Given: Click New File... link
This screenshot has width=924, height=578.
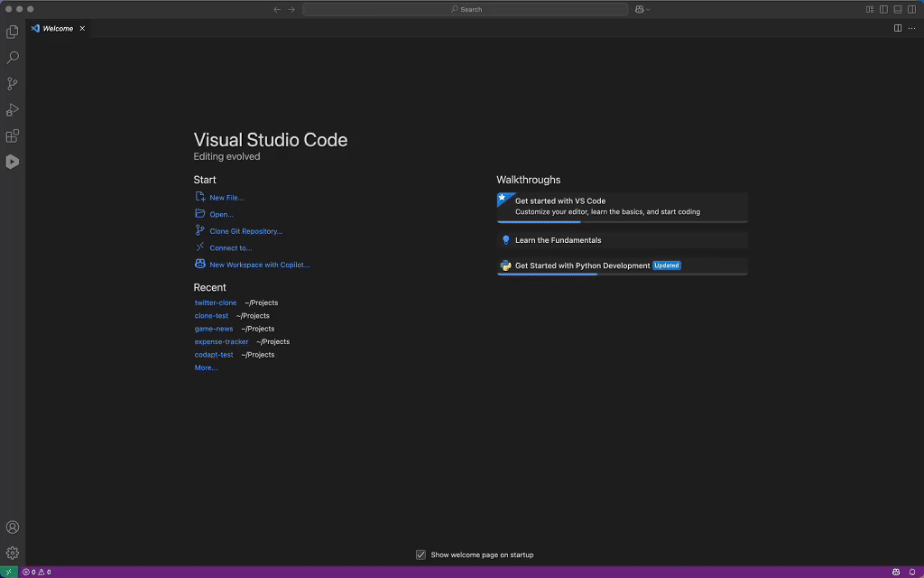Looking at the screenshot, I should [226, 198].
